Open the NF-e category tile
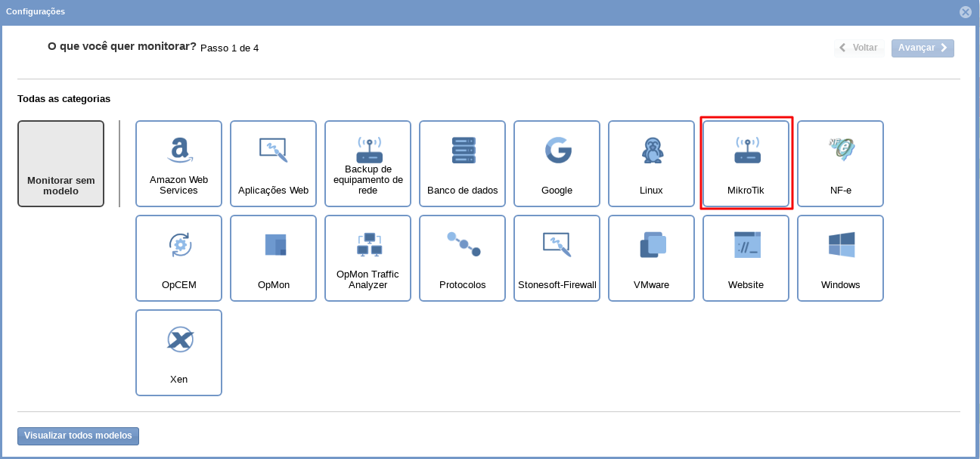The image size is (980, 459). point(840,163)
